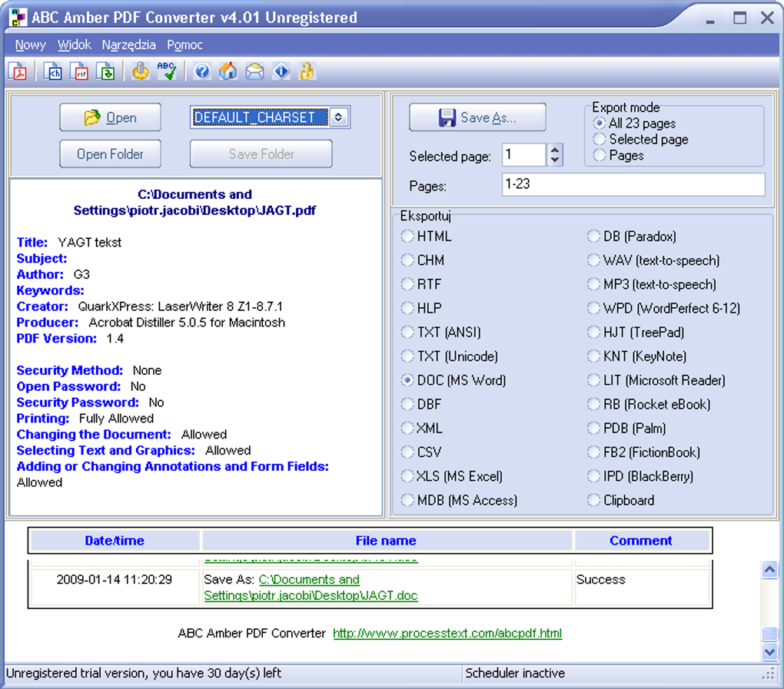Image resolution: width=784 pixels, height=689 pixels.
Task: Open the Narzędzia menu
Action: (128, 45)
